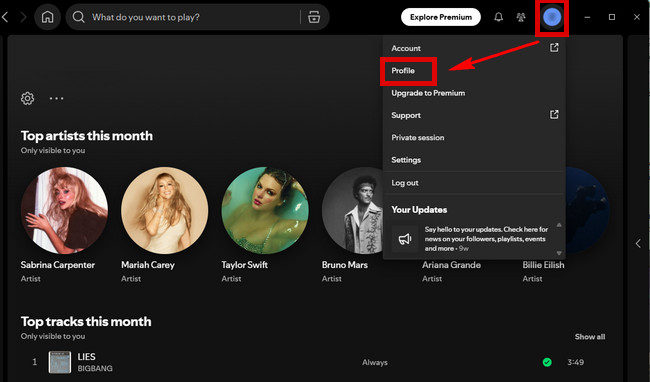
Task: Go forward using the right chevron arrow
Action: (x=23, y=17)
